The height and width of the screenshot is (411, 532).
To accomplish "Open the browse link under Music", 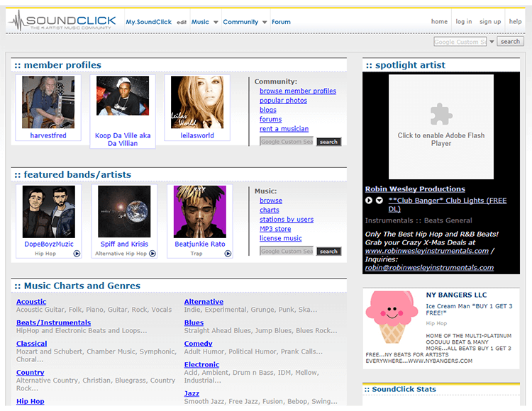I will (271, 201).
